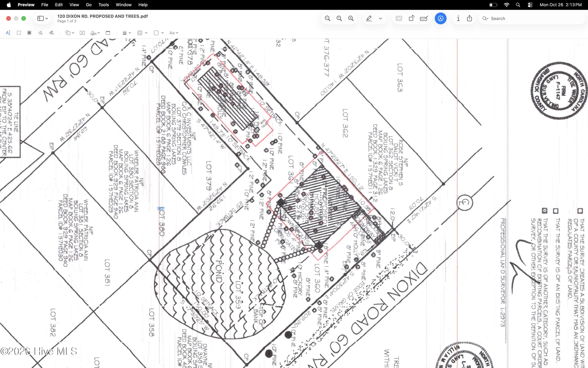
Task: Open the Go menu
Action: 89,5
